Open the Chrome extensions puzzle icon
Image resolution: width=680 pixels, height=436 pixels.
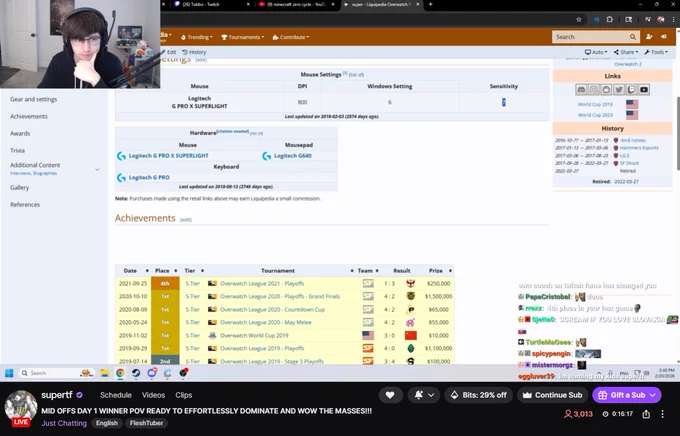coord(610,20)
